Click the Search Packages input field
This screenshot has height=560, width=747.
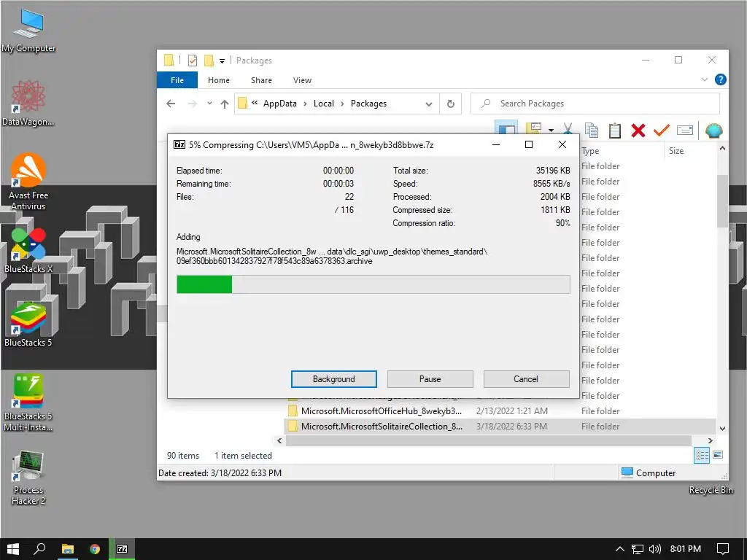[595, 104]
